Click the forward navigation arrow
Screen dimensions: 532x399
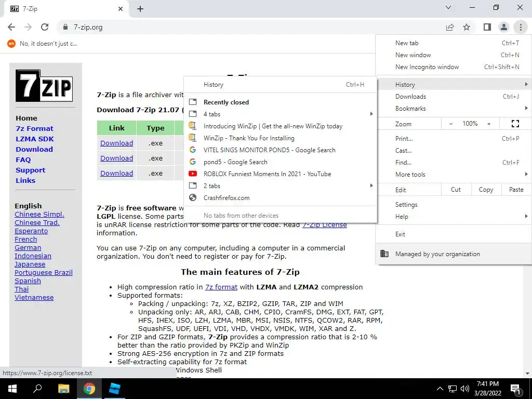28,27
